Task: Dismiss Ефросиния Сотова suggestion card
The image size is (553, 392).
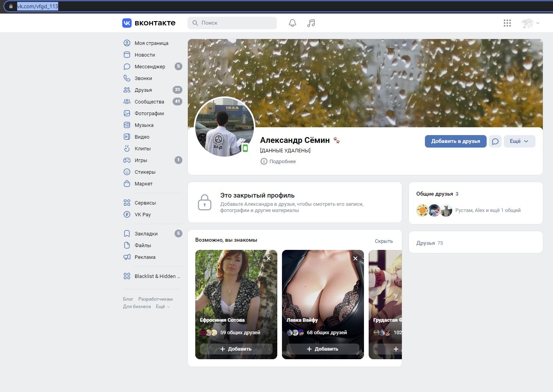Action: (269, 258)
